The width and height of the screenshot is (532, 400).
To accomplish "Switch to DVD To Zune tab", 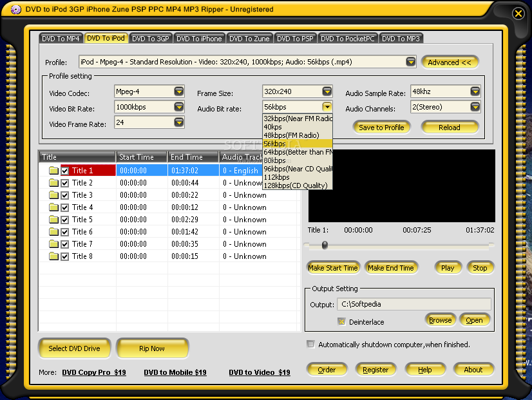I will pyautogui.click(x=249, y=39).
